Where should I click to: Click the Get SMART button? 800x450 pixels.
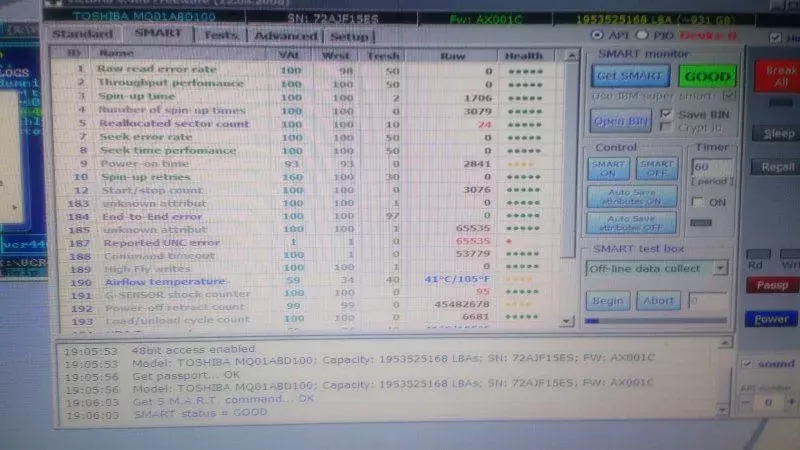point(631,76)
